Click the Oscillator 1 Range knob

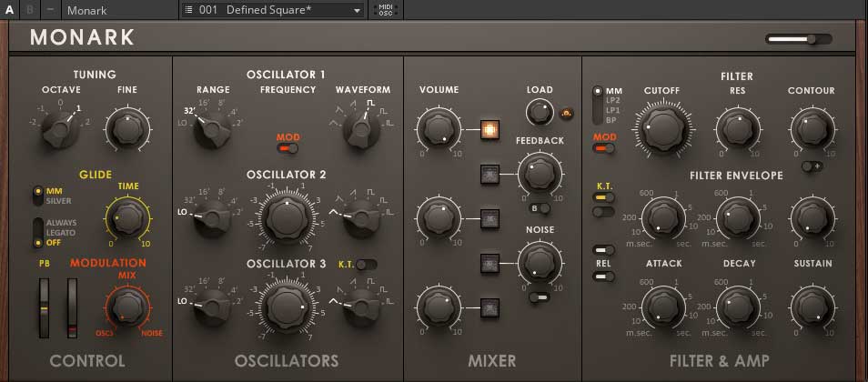tap(213, 129)
